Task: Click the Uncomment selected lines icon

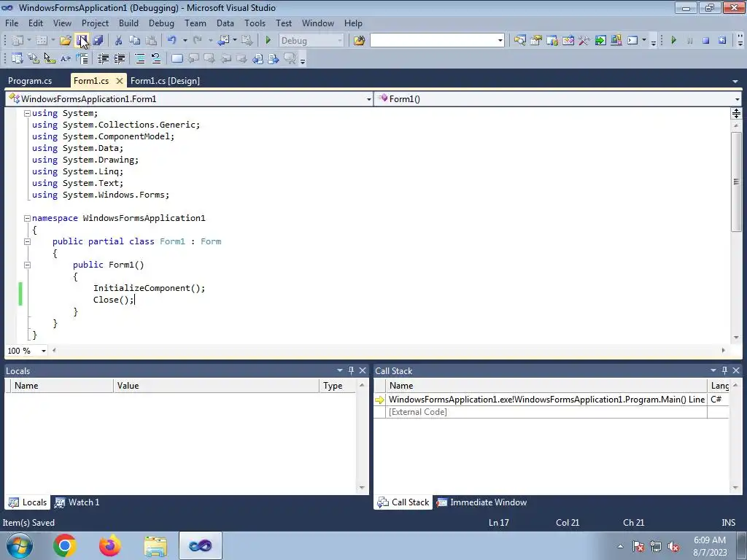Action: point(156,58)
